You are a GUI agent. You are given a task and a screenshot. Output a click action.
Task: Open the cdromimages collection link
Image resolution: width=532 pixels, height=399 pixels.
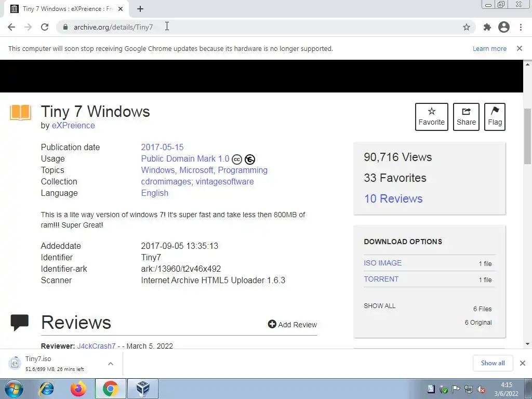coord(167,181)
